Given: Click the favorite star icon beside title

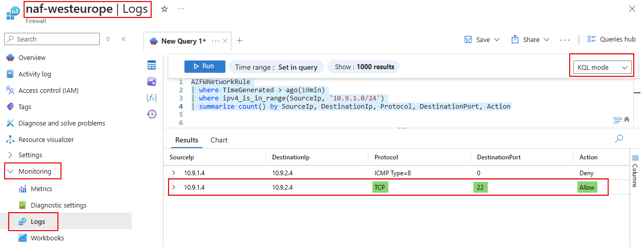Looking at the screenshot, I should 164,9.
